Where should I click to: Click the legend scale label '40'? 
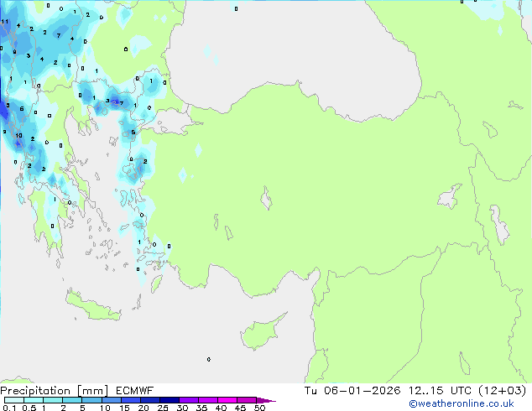tap(221, 408)
